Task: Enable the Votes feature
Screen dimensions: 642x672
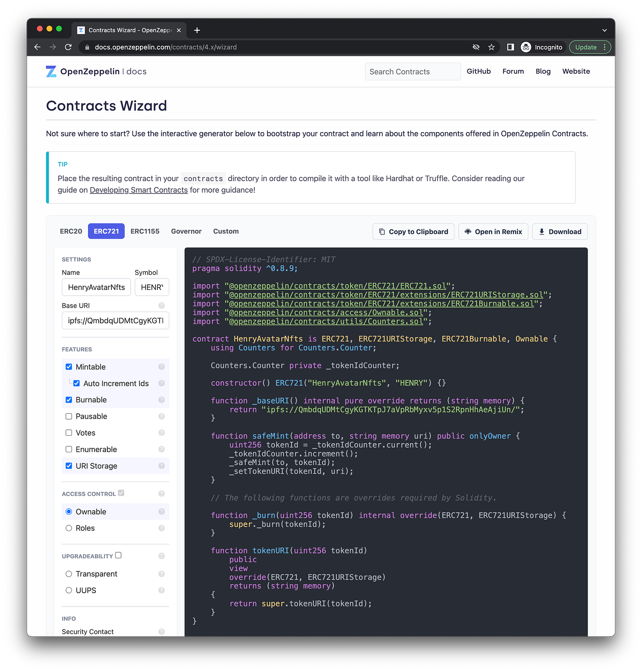Action: 69,433
